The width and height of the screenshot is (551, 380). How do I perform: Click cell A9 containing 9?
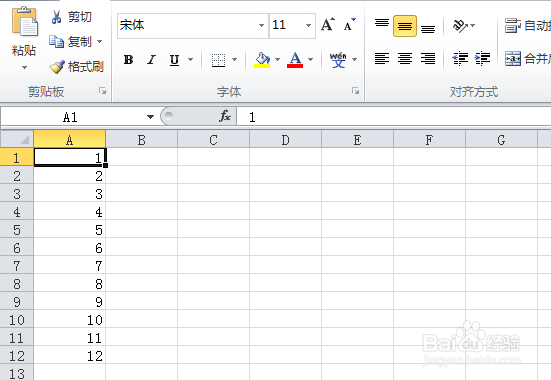click(x=70, y=301)
